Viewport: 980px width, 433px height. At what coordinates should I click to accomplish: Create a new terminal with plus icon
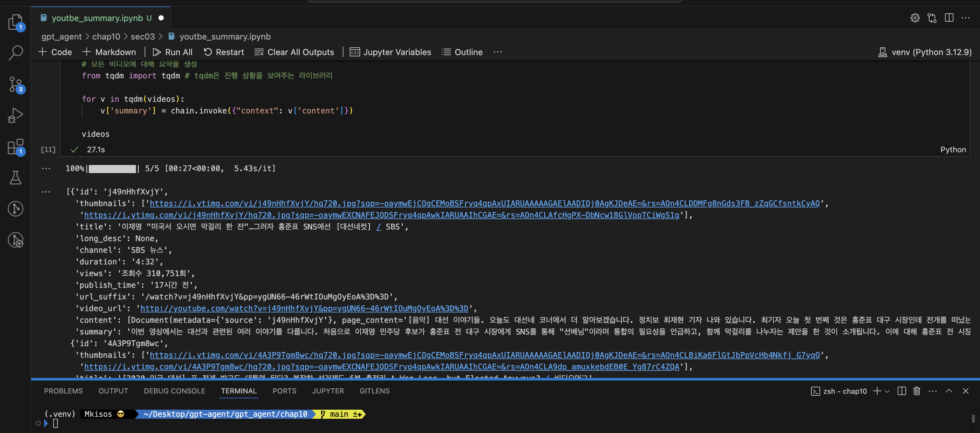(x=877, y=391)
